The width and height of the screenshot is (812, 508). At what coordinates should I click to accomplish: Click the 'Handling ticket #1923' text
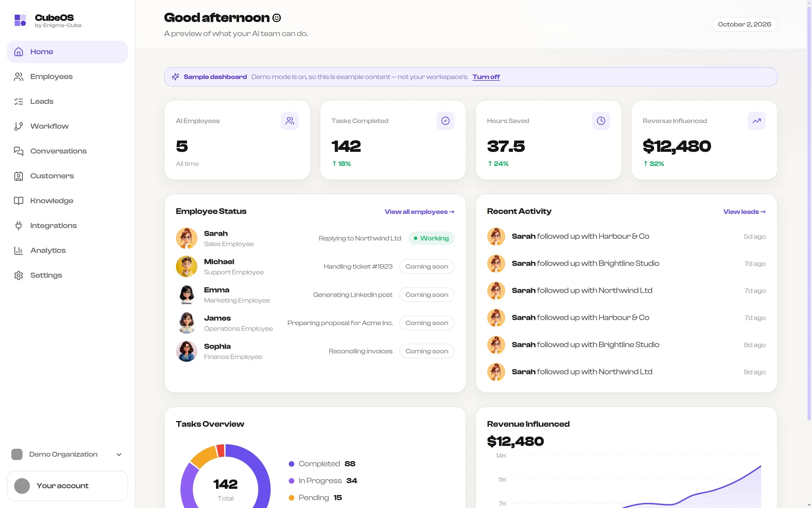coord(358,266)
